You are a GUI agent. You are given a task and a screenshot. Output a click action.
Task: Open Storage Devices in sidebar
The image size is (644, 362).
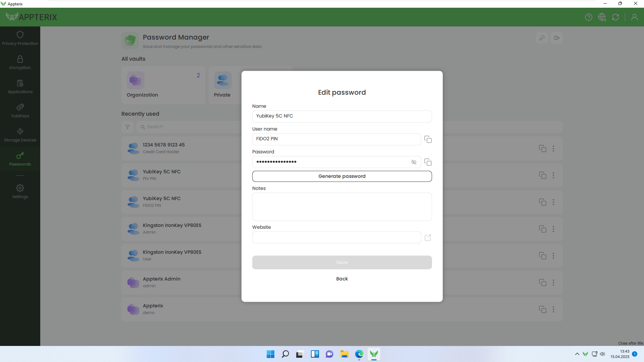pos(20,135)
